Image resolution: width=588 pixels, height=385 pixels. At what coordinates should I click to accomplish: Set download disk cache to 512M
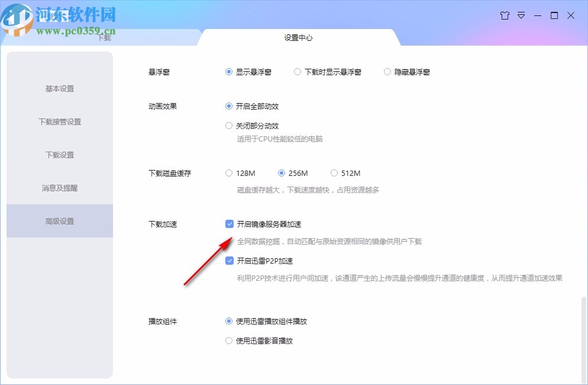point(334,173)
